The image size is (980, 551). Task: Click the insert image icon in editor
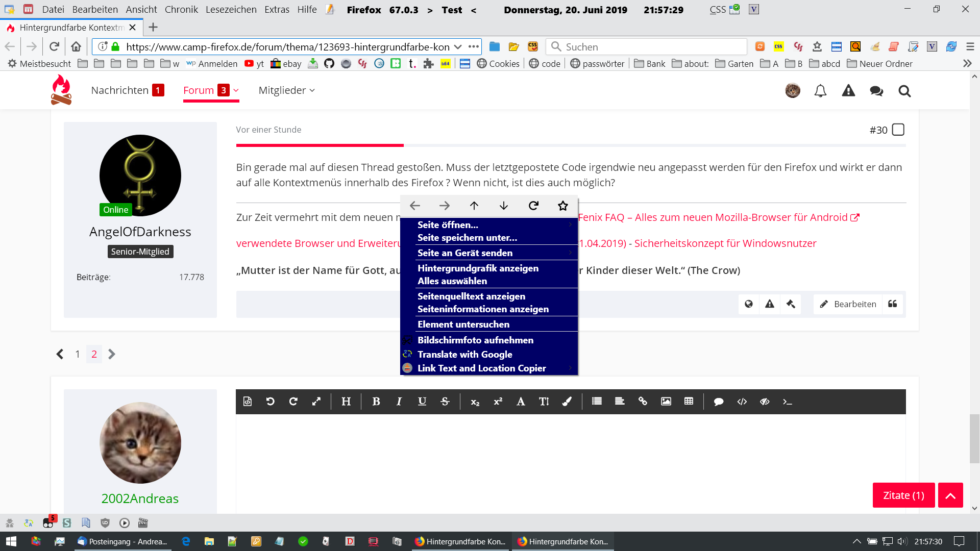pyautogui.click(x=666, y=402)
